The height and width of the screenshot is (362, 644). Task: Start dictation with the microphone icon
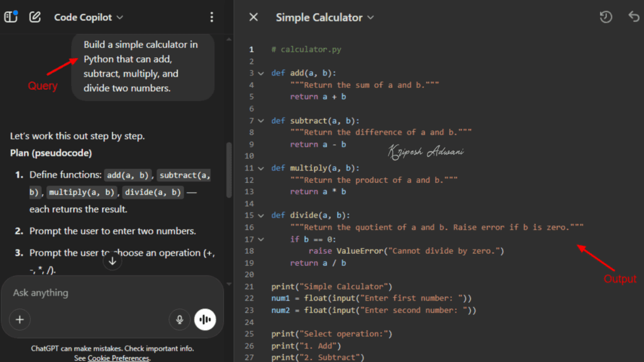(x=179, y=319)
